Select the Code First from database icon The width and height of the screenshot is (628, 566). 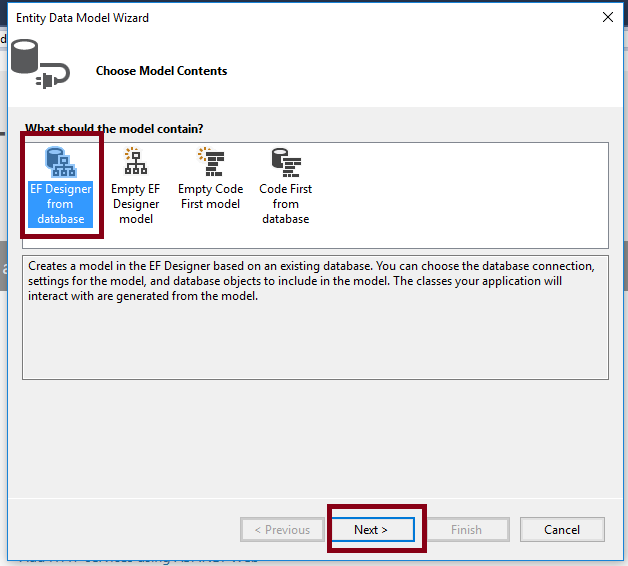click(286, 162)
